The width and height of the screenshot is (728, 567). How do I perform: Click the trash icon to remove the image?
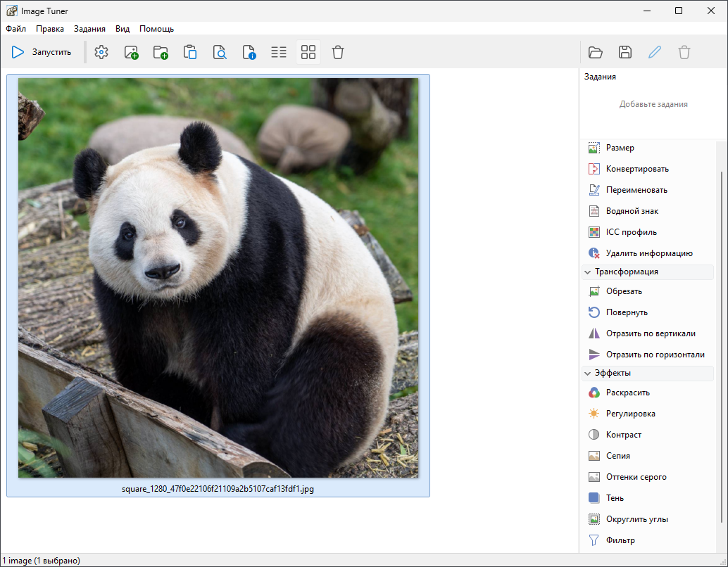338,52
